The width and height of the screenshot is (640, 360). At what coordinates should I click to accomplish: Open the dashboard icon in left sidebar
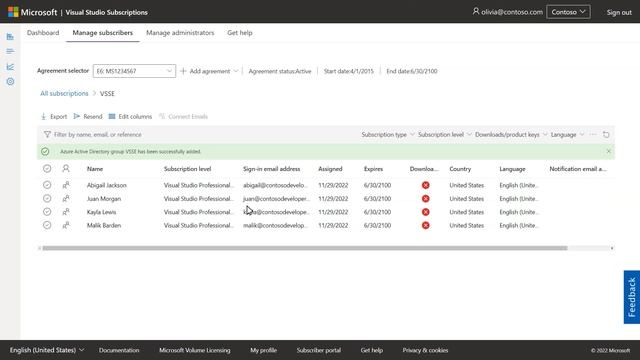pyautogui.click(x=10, y=37)
